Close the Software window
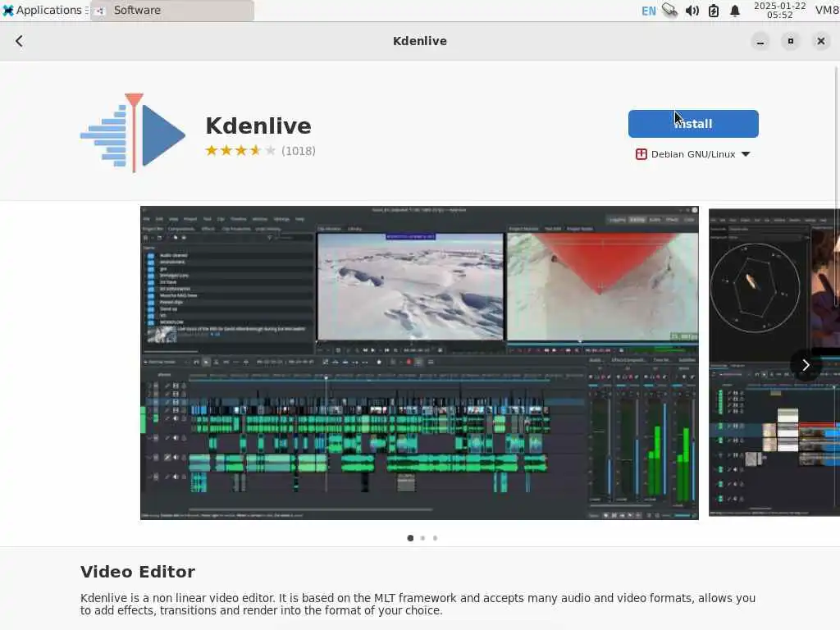This screenshot has width=840, height=630. pyautogui.click(x=820, y=41)
